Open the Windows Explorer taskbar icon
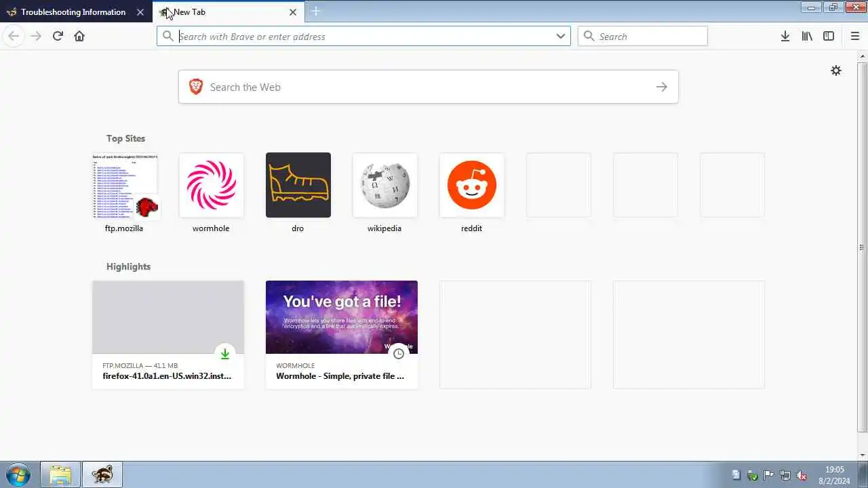Viewport: 868px width, 488px height. pyautogui.click(x=60, y=474)
